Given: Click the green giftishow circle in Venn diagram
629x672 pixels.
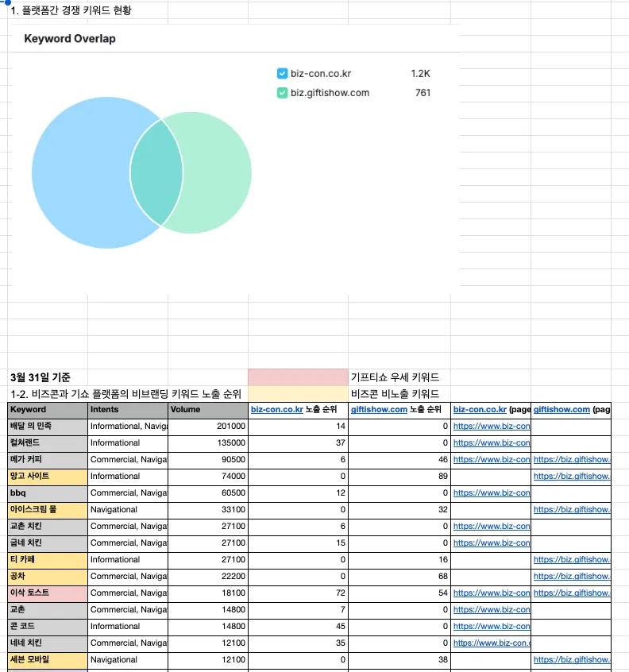Looking at the screenshot, I should pos(216,172).
